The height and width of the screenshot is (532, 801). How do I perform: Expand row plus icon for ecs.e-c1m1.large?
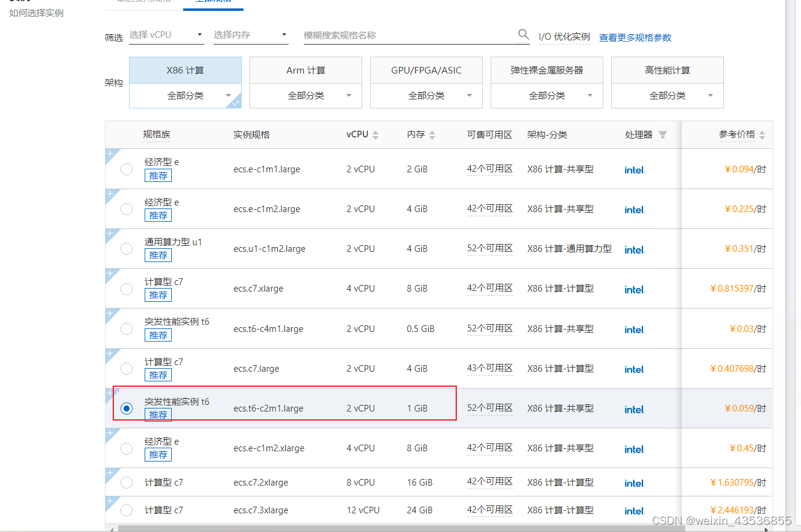(110, 154)
